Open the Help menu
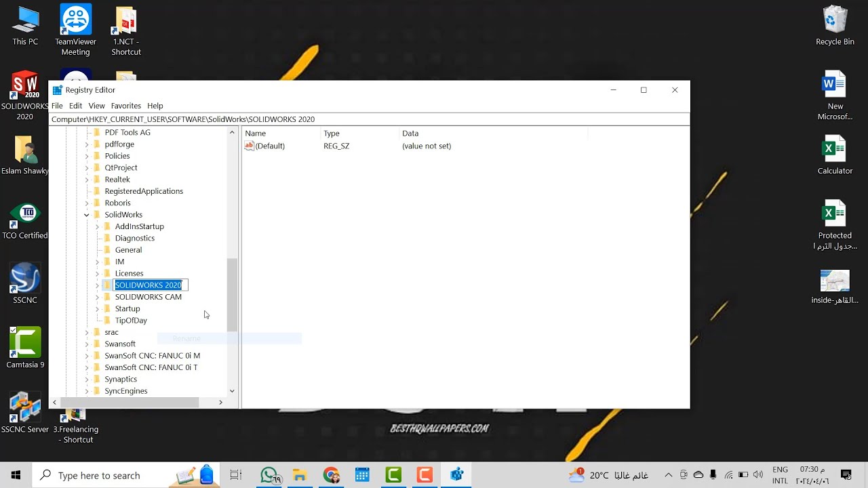Screen dimensions: 868x488 [x=155, y=106]
